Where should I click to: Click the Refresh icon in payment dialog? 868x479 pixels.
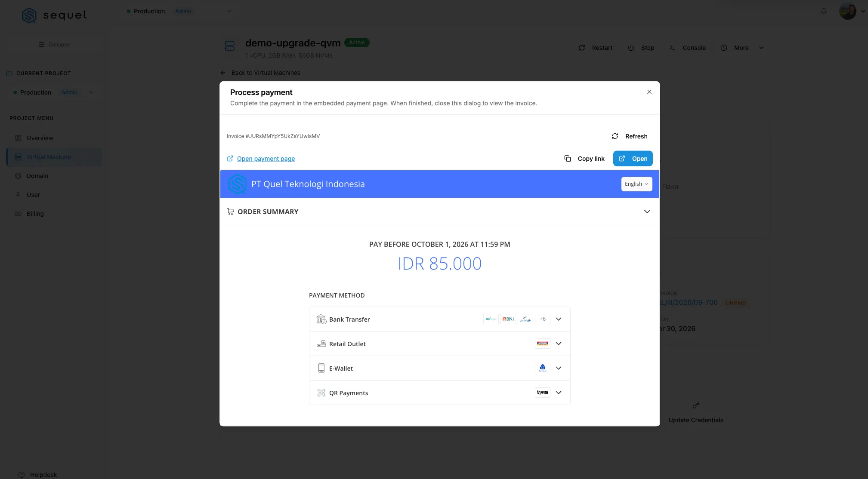click(x=615, y=136)
